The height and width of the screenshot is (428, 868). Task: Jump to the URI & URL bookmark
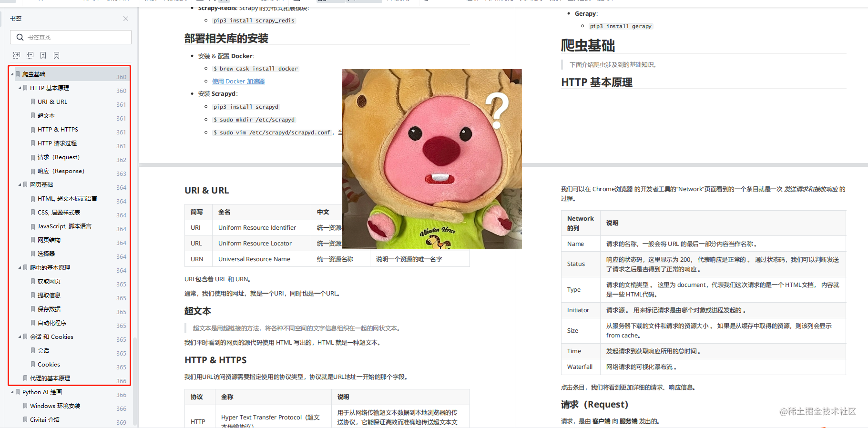tap(52, 102)
